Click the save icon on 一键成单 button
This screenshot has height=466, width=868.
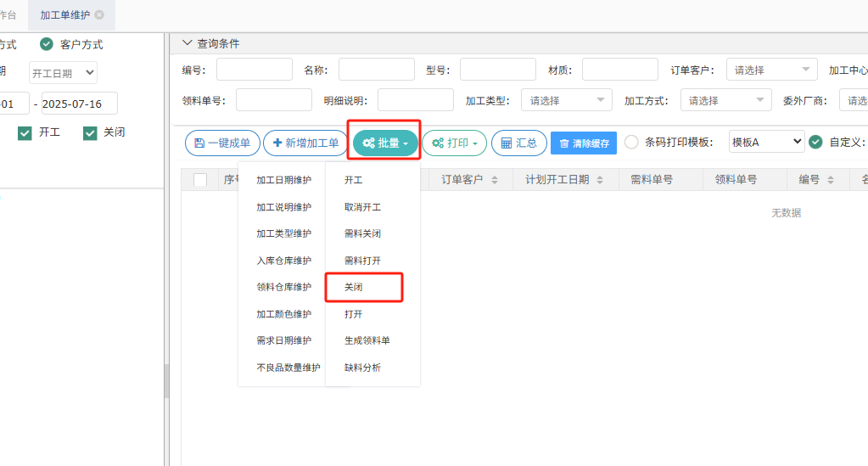tap(199, 143)
